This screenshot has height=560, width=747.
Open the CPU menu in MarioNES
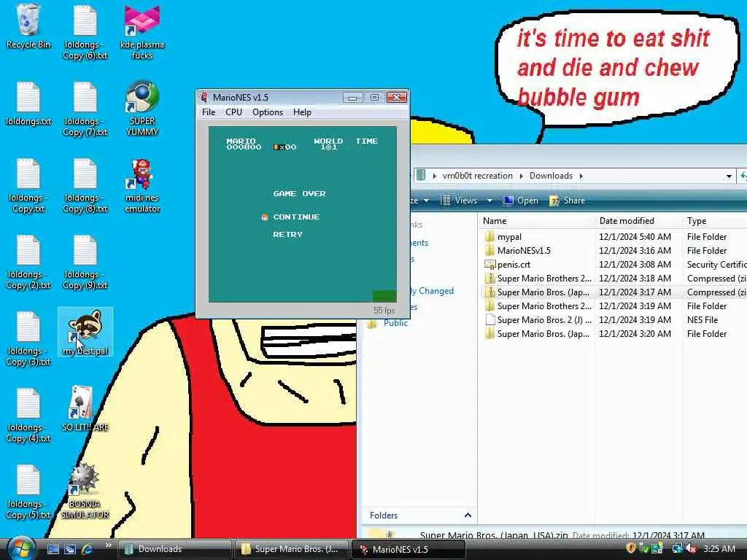coord(233,112)
